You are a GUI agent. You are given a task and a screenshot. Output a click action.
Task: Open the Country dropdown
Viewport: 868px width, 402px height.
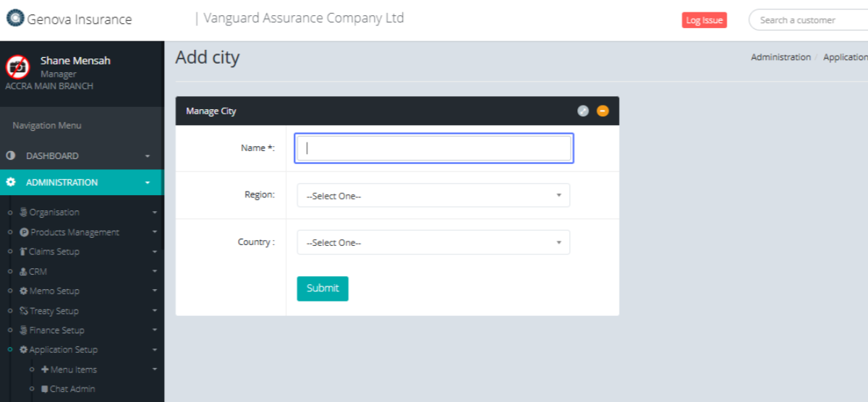click(433, 243)
